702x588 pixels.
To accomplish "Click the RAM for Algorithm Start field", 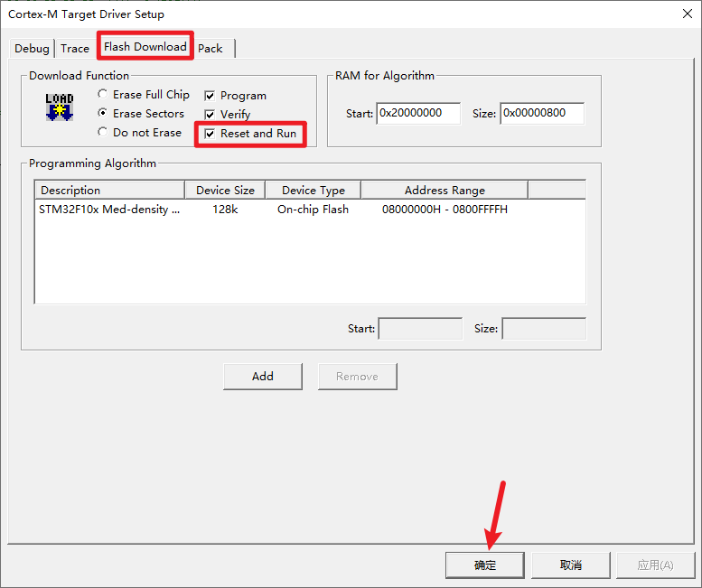I will pyautogui.click(x=418, y=113).
